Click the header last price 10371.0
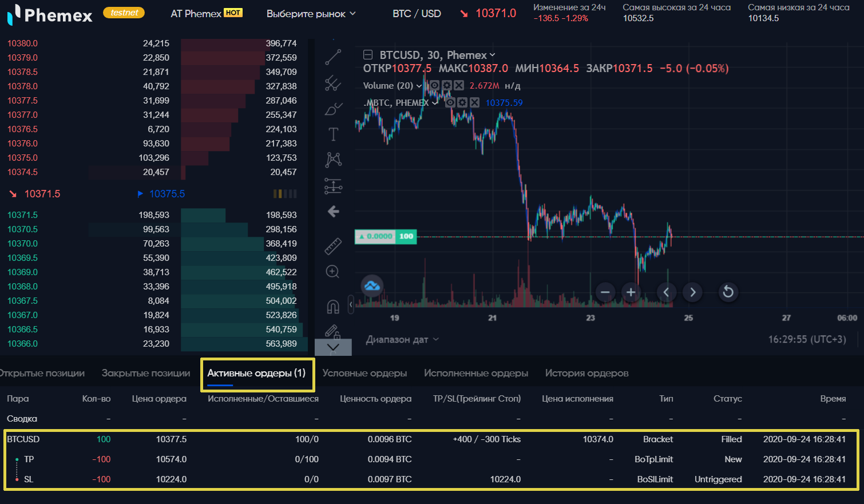Screen dimensions: 864x504 [x=496, y=13]
